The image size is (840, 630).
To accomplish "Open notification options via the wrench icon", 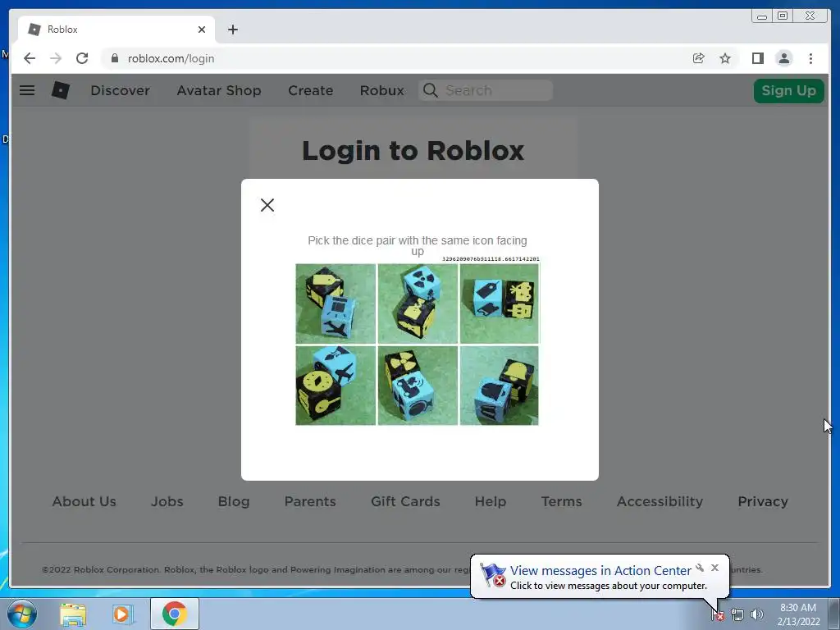I will [x=700, y=568].
